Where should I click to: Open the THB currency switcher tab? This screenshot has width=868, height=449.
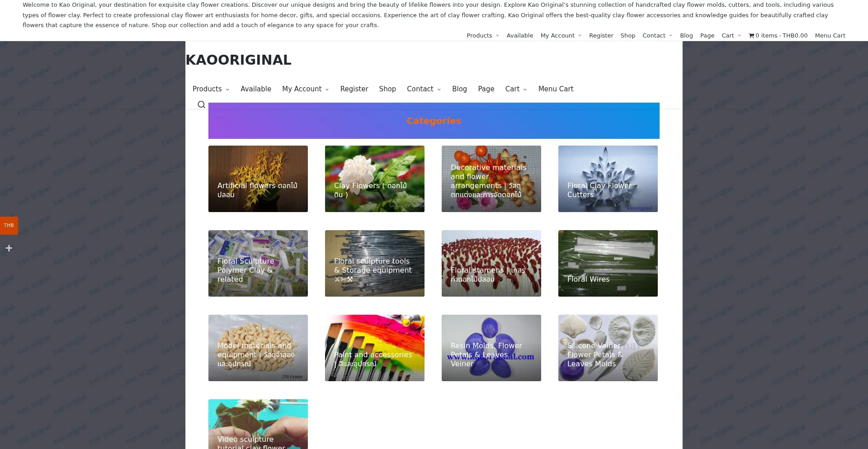coord(9,225)
